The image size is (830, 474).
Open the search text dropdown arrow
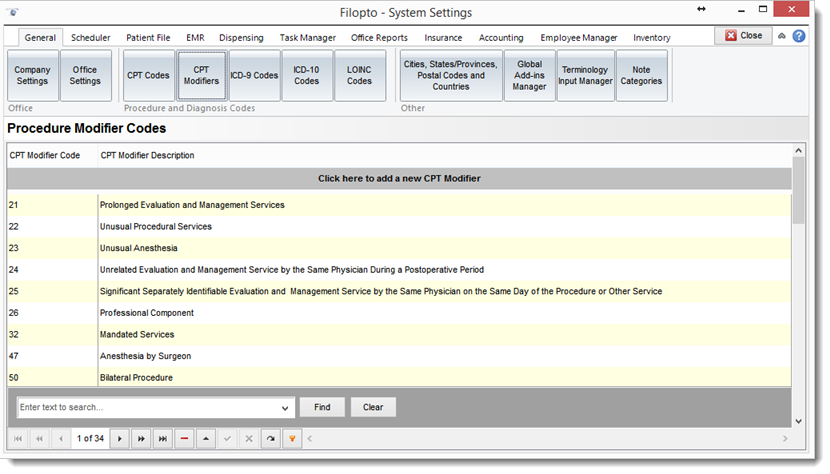click(x=285, y=408)
